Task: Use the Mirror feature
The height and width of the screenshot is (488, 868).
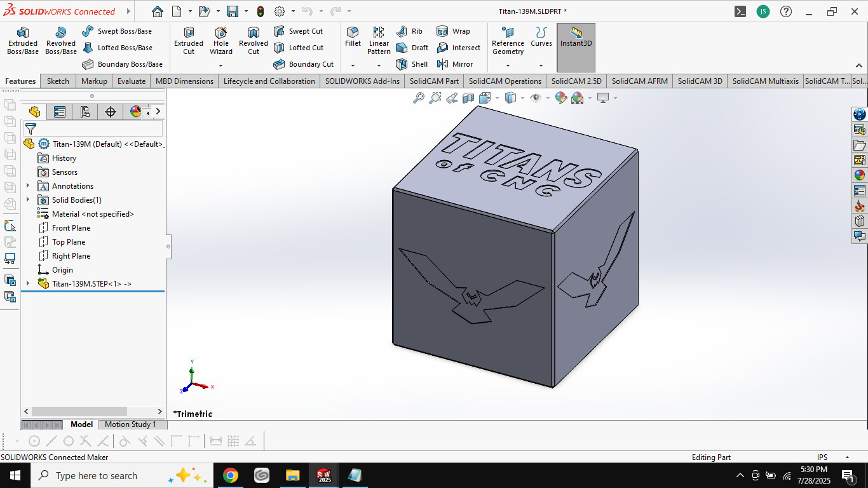Action: pos(455,64)
